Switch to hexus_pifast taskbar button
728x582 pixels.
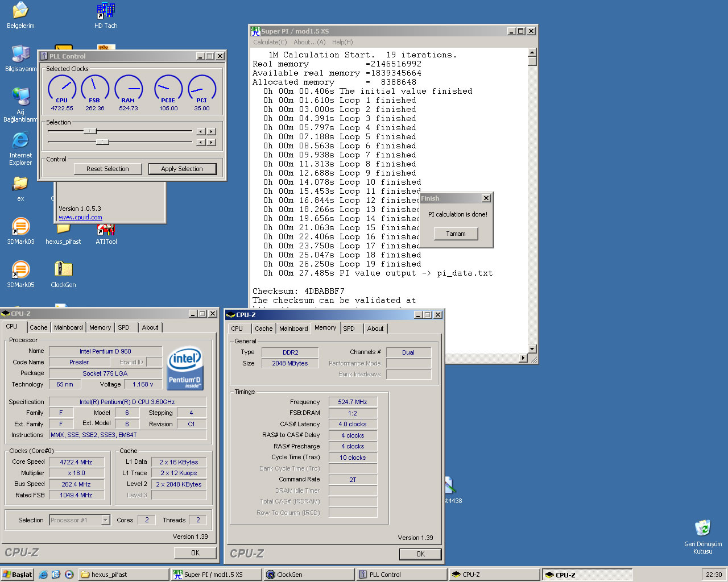123,575
